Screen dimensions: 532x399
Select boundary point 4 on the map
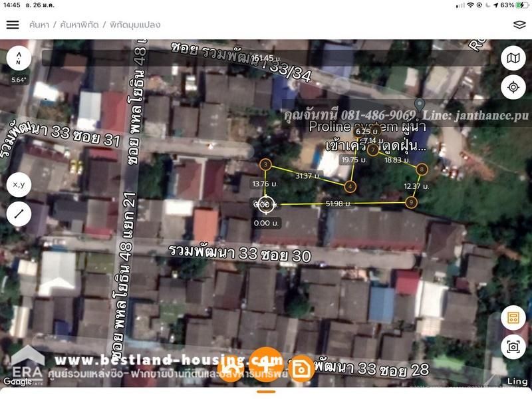(350, 187)
